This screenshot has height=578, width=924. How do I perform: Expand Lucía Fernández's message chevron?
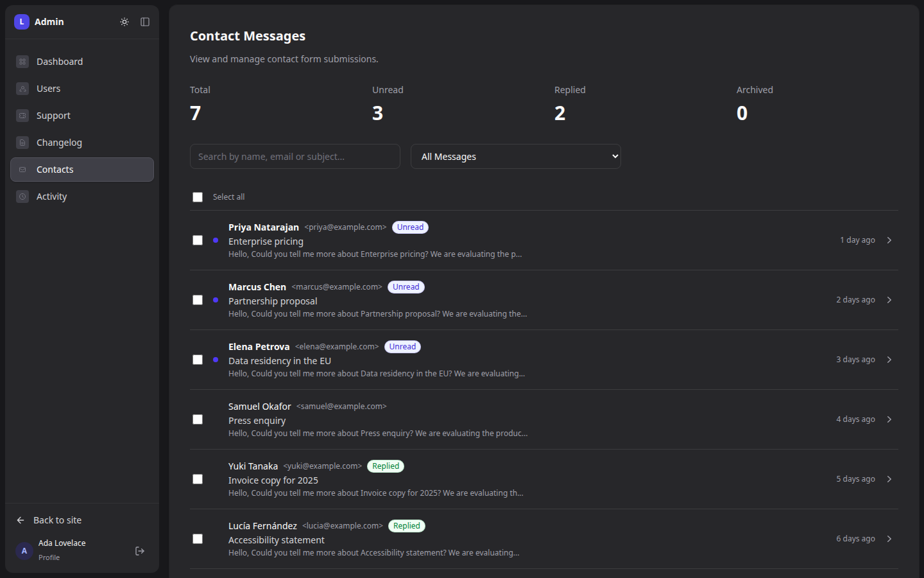coord(889,539)
